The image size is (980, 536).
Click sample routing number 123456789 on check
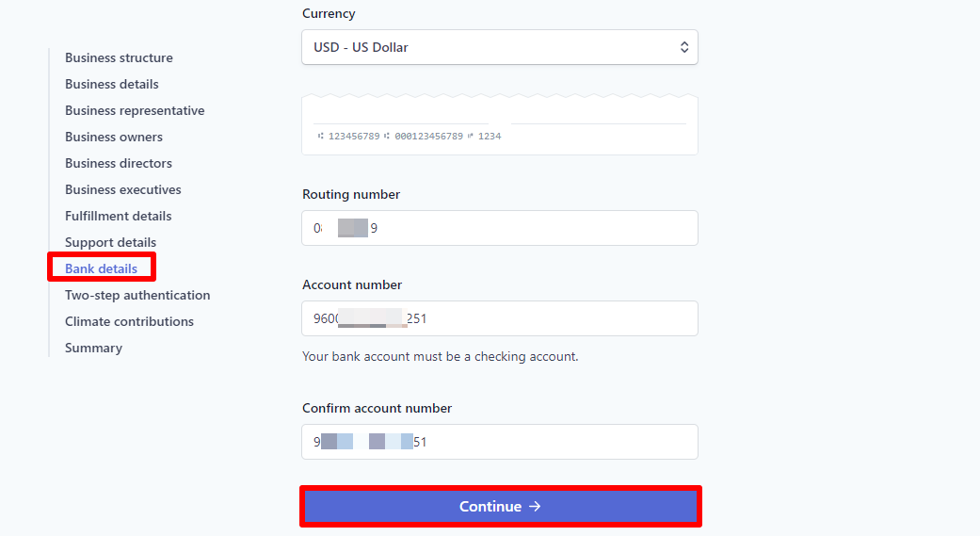pos(353,137)
